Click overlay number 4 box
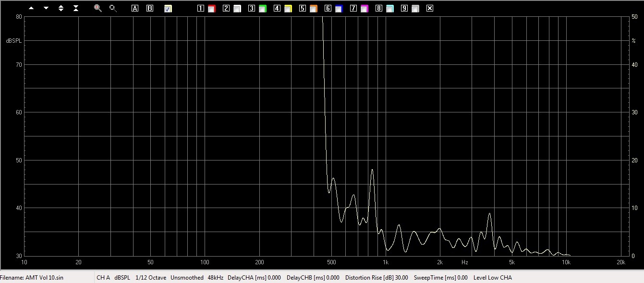Viewport: 644px width, 283px height. tap(277, 8)
